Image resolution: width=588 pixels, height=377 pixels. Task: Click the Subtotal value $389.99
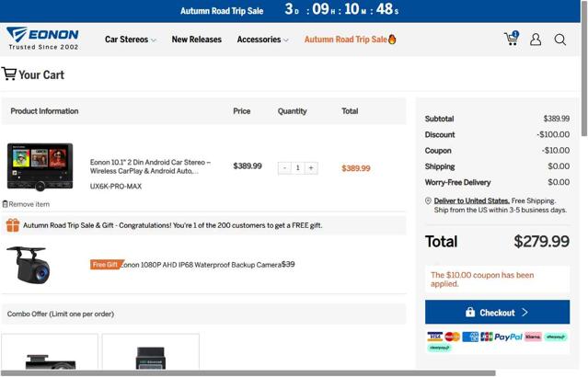pos(557,119)
